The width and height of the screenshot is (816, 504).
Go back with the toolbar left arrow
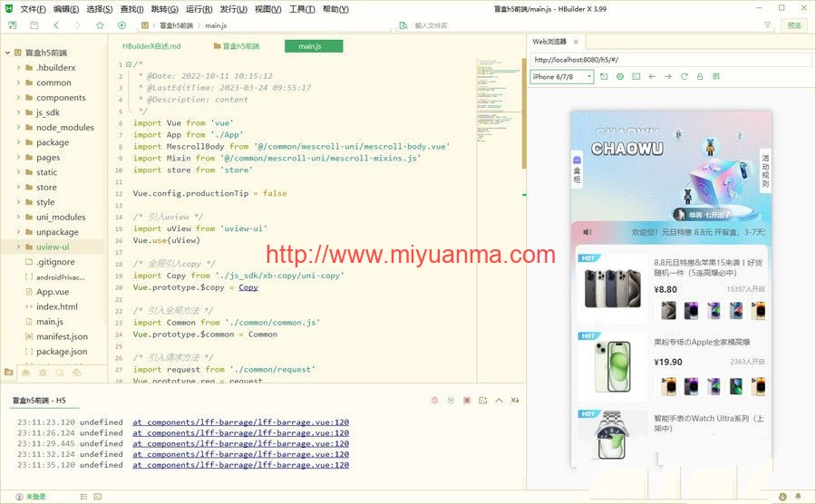[x=56, y=25]
